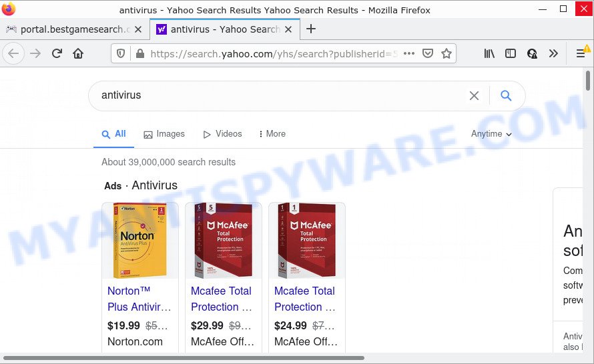
Task: Open Mcafee Total Protection $29.99 link
Action: click(x=221, y=299)
